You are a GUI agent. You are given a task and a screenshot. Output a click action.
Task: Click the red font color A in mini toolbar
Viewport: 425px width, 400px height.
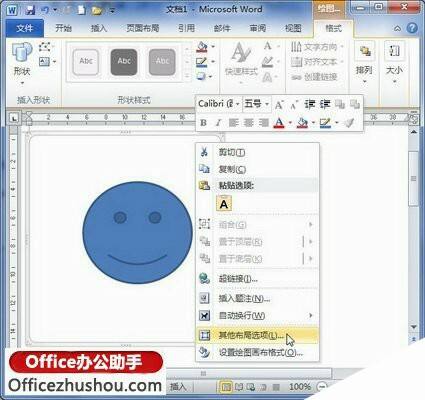coord(279,123)
